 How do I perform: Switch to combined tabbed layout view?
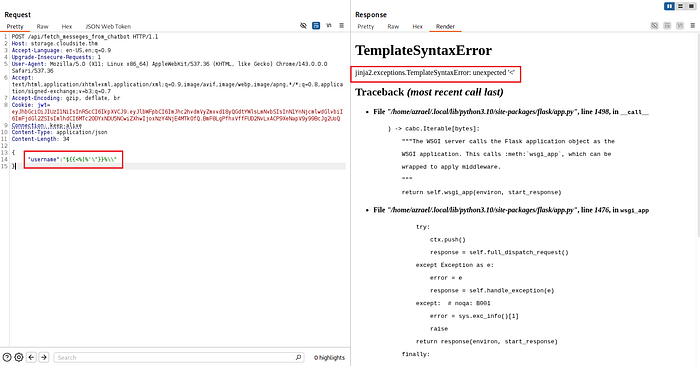[x=691, y=6]
